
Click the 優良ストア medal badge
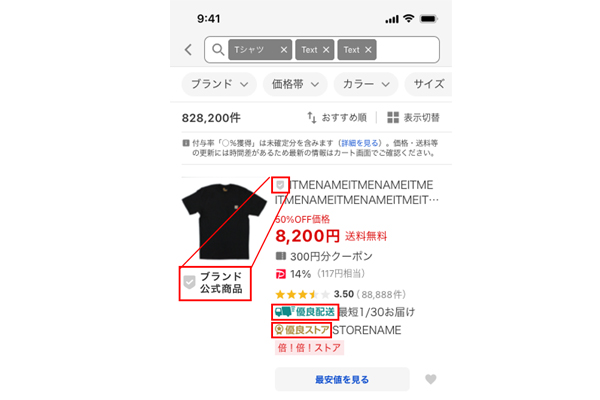(302, 330)
